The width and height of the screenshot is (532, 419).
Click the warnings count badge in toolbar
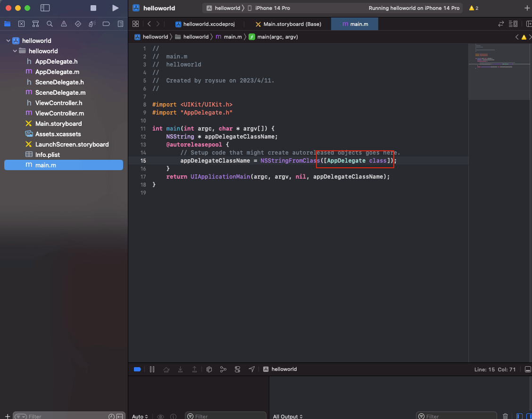[474, 8]
